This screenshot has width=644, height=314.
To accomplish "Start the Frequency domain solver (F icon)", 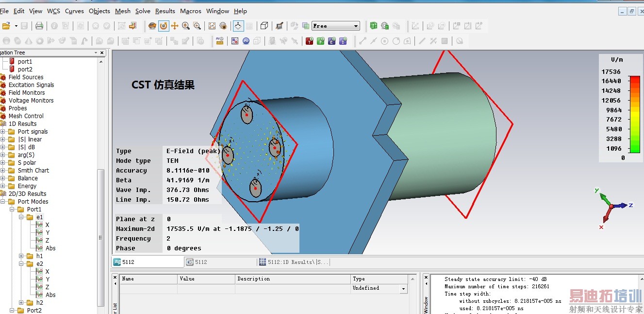I will pos(320,41).
